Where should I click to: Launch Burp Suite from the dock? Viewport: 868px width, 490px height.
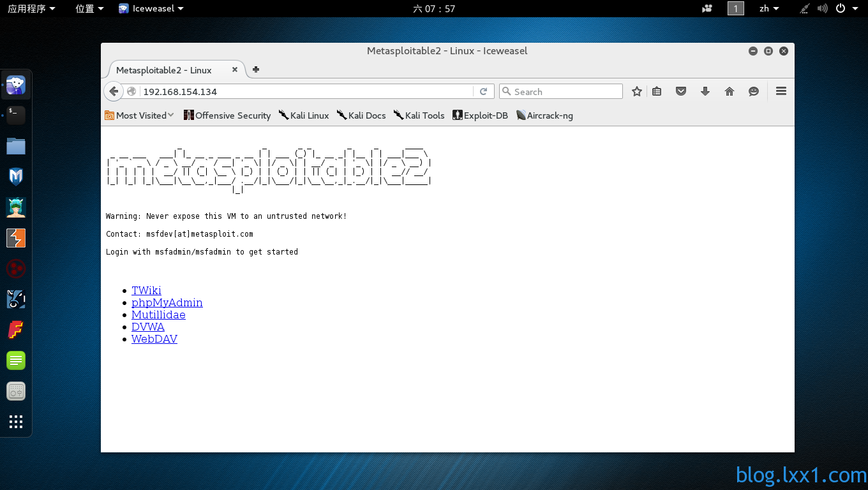coord(16,238)
